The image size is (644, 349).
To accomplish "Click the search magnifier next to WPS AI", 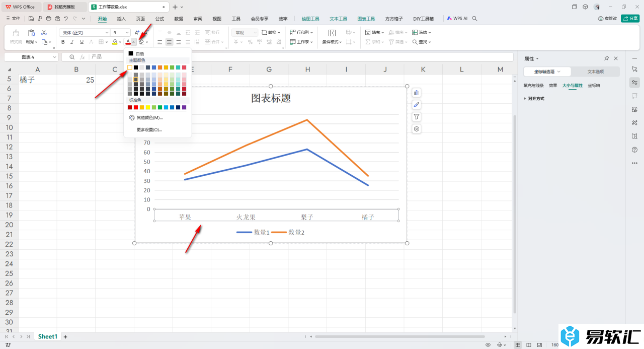I will click(475, 18).
